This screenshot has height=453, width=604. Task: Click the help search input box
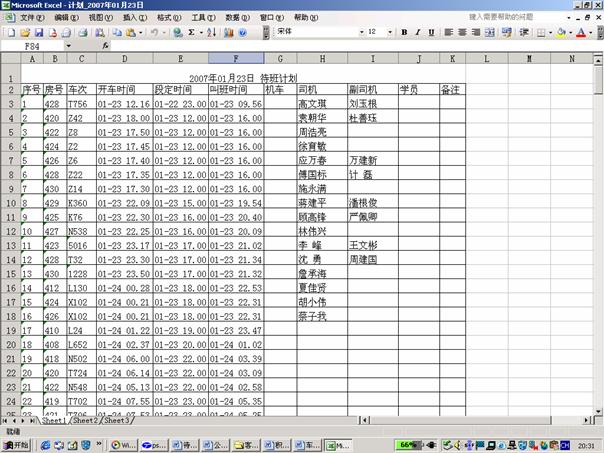[515, 18]
